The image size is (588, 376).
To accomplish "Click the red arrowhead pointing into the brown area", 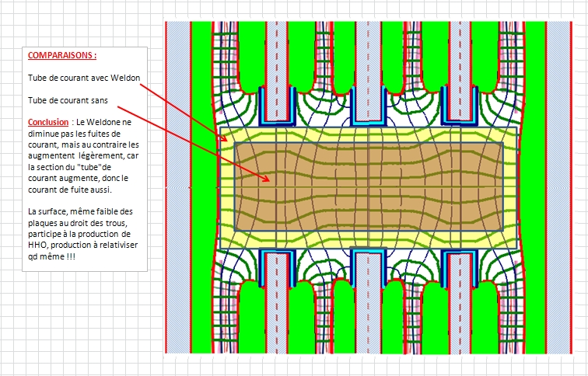I will pos(268,180).
